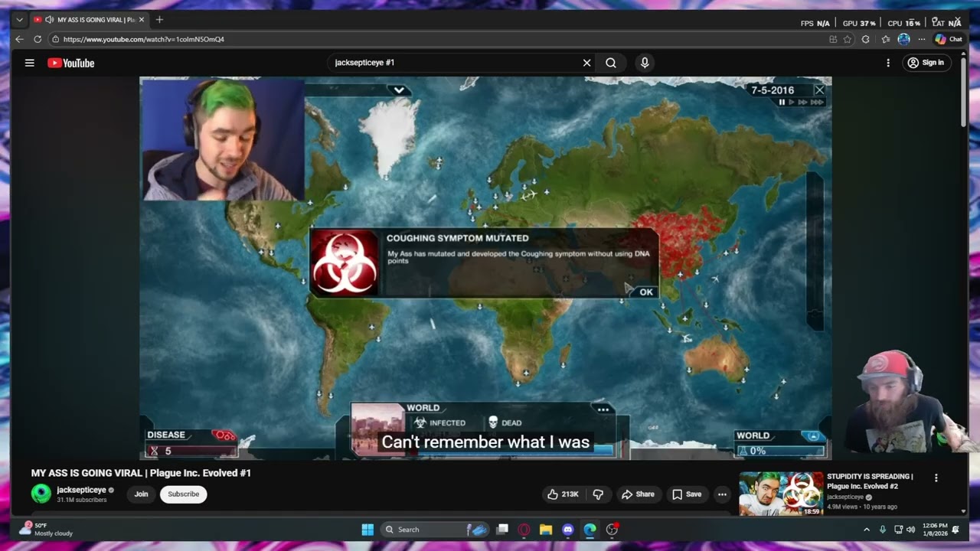This screenshot has width=980, height=551.
Task: Open the weather widget showing 50°F
Action: coord(46,529)
